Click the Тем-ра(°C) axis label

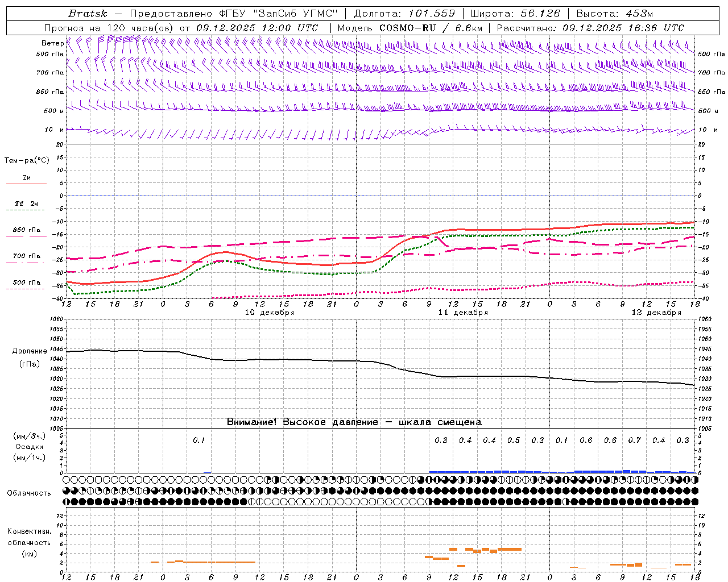click(27, 161)
